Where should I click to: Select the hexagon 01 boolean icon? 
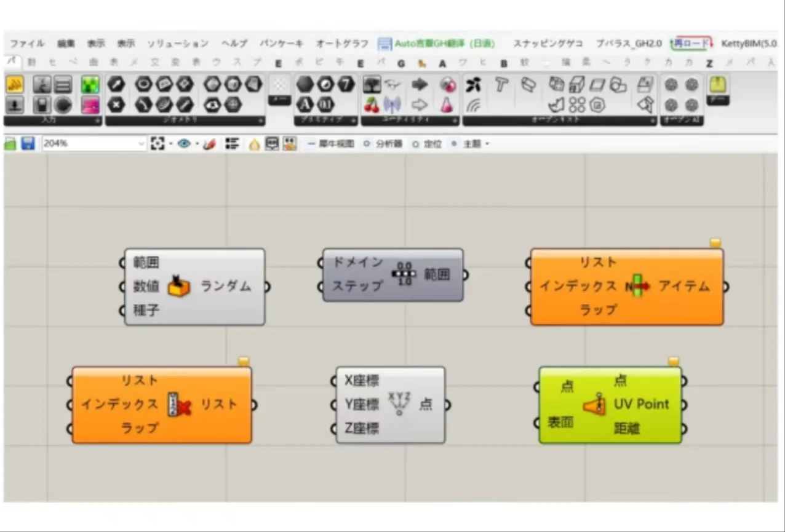click(x=325, y=105)
